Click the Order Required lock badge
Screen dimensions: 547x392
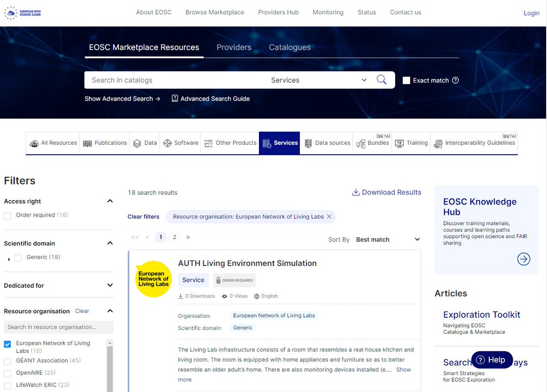(x=234, y=280)
